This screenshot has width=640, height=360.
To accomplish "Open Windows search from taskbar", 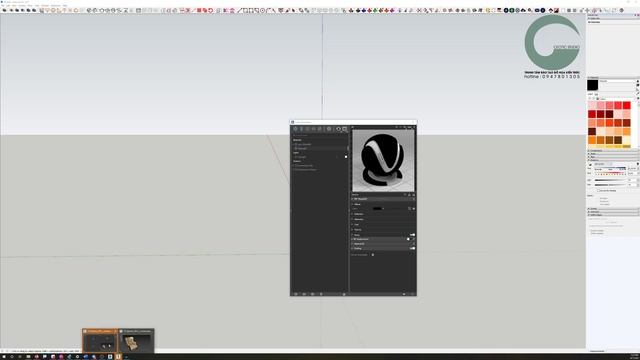I will point(12,357).
